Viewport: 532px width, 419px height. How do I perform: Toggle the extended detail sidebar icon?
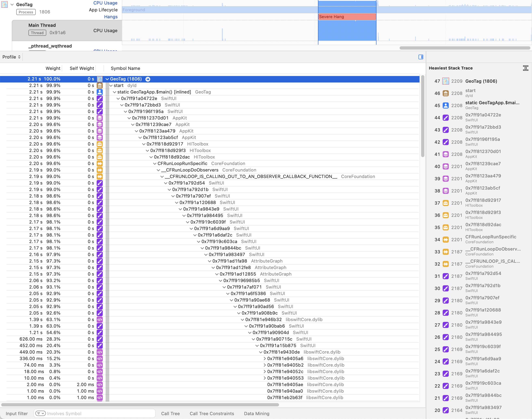421,57
